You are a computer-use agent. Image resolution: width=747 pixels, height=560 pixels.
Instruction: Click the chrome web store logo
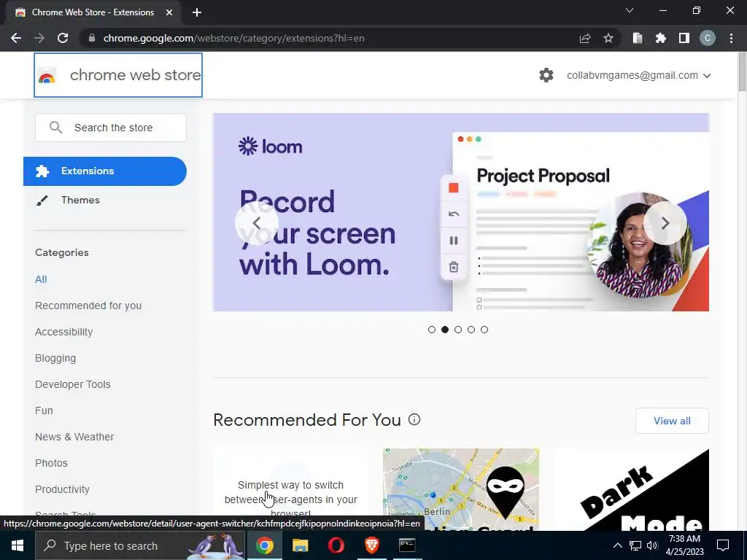pos(118,75)
